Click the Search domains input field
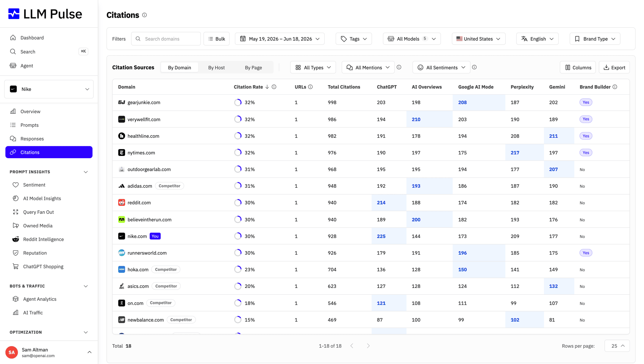The width and height of the screenshot is (644, 364). (x=166, y=39)
